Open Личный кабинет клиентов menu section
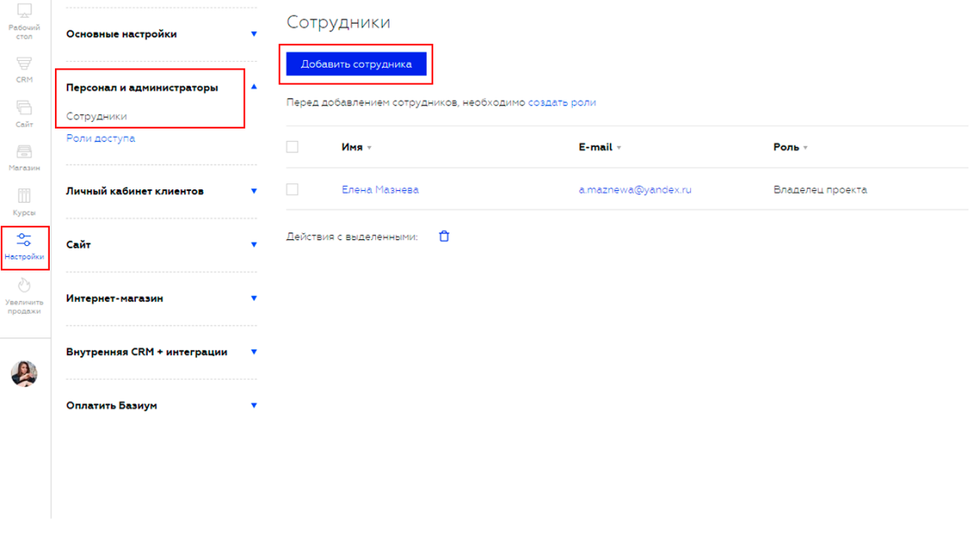Screen dimensions: 980x552 pos(135,191)
